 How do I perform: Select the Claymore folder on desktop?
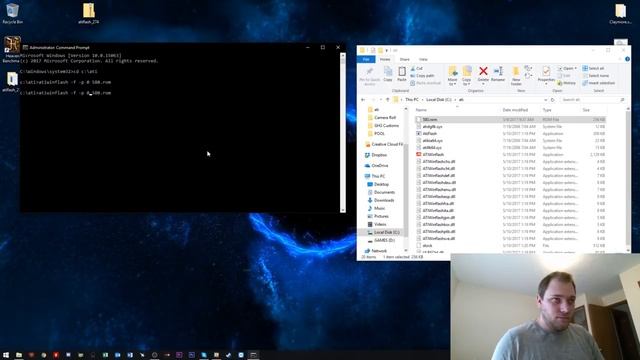pyautogui.click(x=620, y=13)
